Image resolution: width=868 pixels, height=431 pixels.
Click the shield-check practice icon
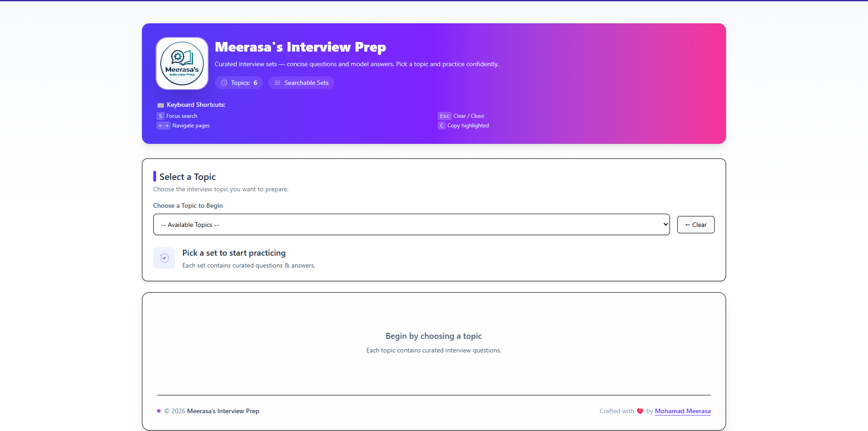tap(164, 258)
